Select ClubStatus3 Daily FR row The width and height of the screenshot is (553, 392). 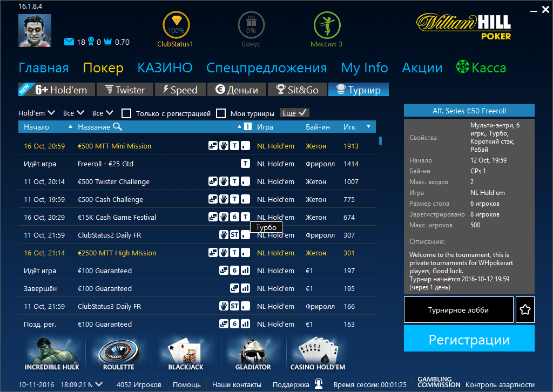197,306
